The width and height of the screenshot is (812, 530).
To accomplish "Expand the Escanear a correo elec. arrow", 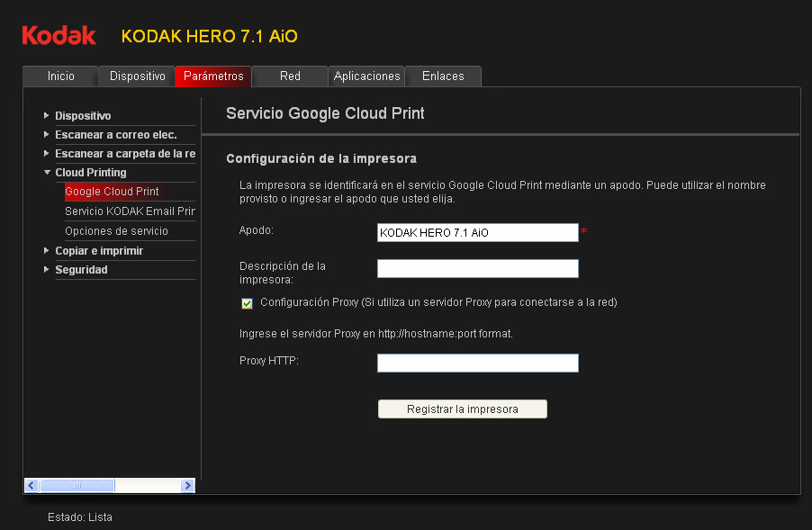I will coord(47,135).
